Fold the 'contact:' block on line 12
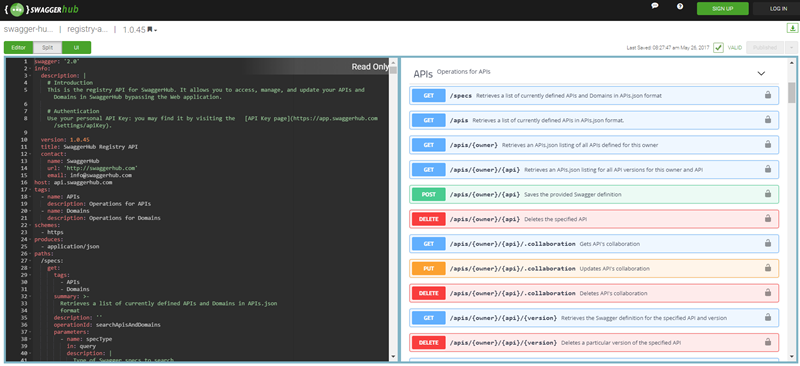 tap(30, 154)
